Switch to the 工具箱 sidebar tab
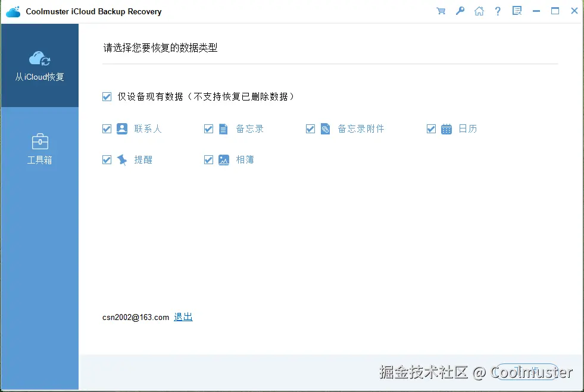The image size is (584, 392). (39, 148)
